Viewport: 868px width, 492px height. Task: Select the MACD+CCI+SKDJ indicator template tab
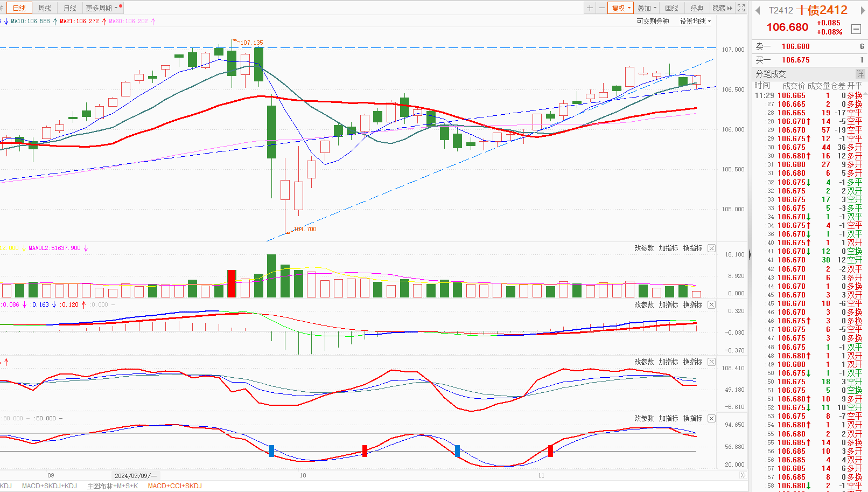(x=174, y=486)
